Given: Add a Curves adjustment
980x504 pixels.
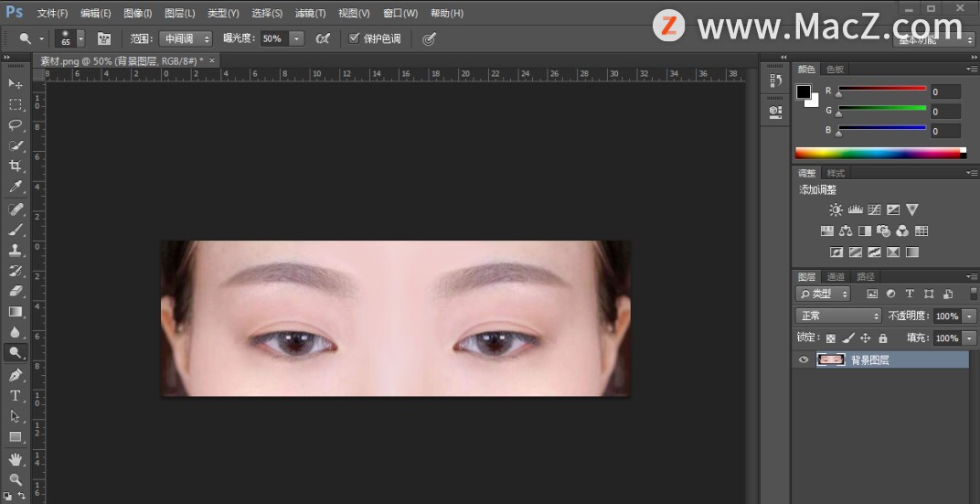Looking at the screenshot, I should 874,210.
